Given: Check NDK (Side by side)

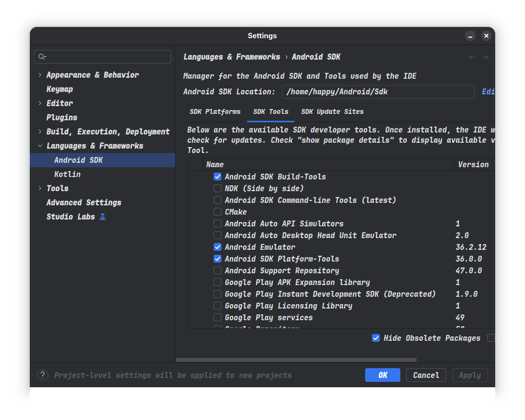Looking at the screenshot, I should pos(218,188).
